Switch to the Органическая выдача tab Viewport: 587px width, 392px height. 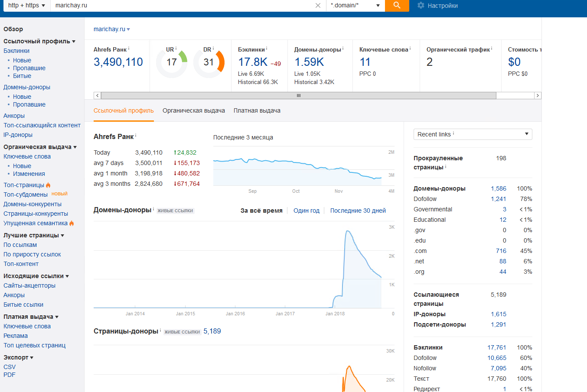point(194,110)
